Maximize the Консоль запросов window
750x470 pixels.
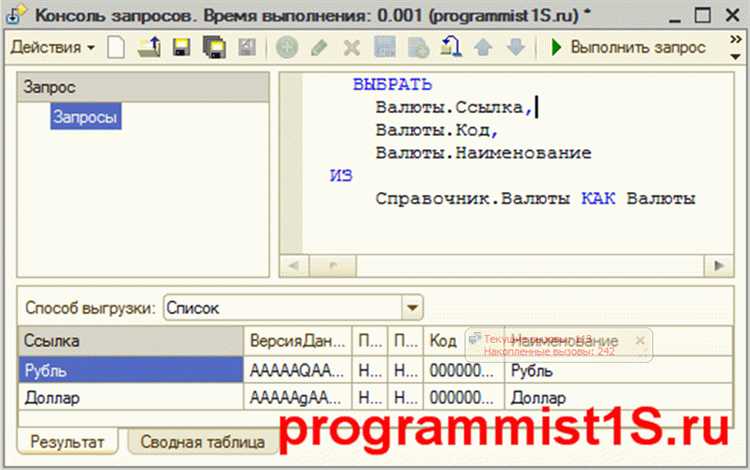[703, 15]
